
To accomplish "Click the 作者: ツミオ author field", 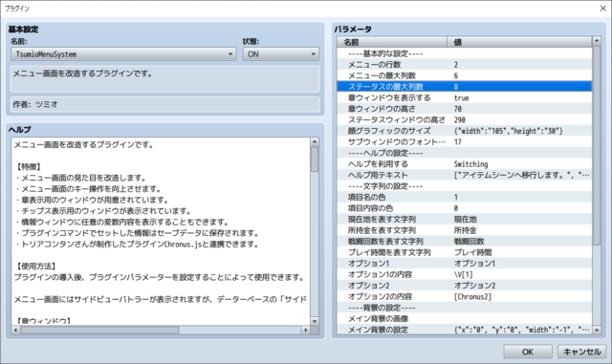I will [165, 104].
